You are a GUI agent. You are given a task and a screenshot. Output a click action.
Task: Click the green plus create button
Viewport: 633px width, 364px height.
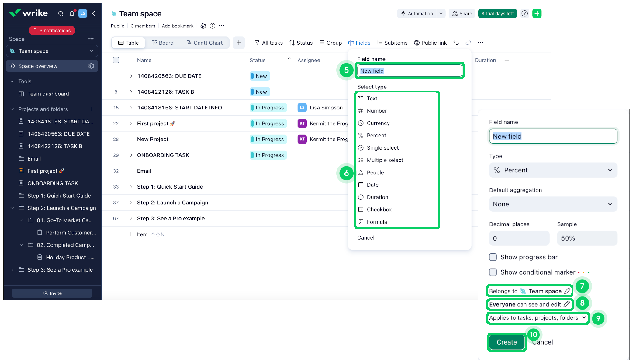(537, 13)
